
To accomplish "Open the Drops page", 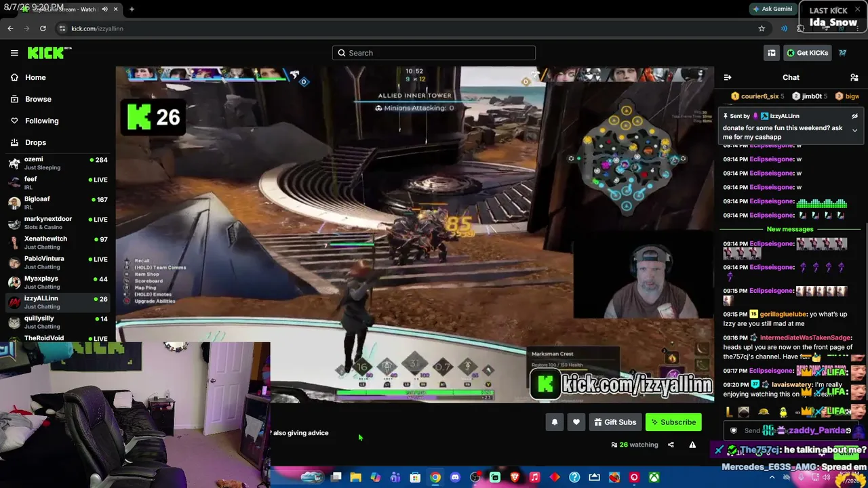I will [35, 142].
